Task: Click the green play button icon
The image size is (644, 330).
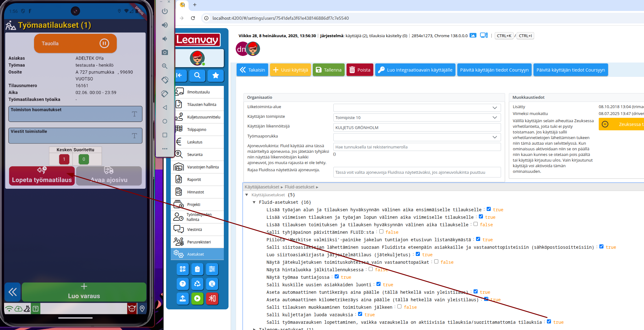Action: (x=197, y=298)
